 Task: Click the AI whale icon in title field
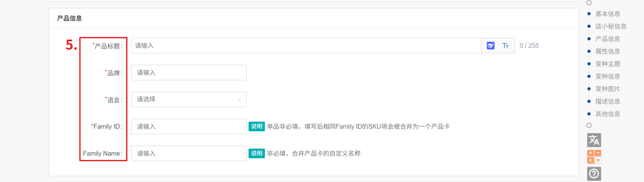tap(490, 46)
